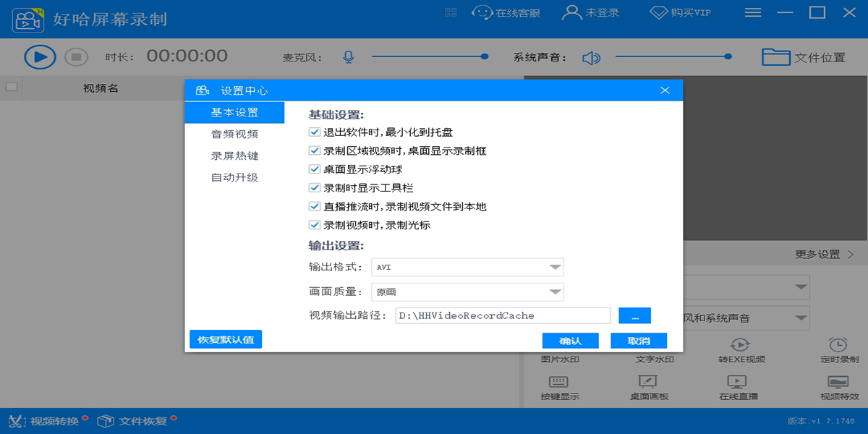This screenshot has height=434, width=868.
Task: Start recording with the play button
Action: coord(40,56)
